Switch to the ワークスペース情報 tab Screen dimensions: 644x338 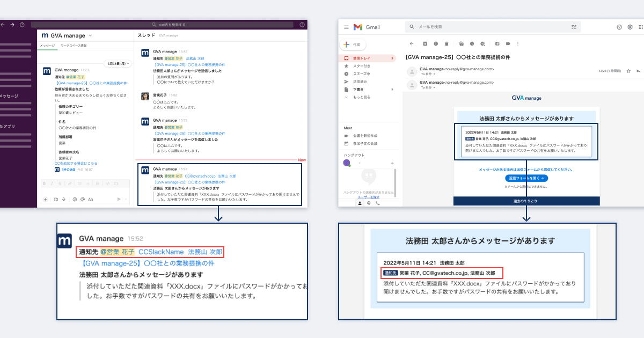click(x=74, y=46)
